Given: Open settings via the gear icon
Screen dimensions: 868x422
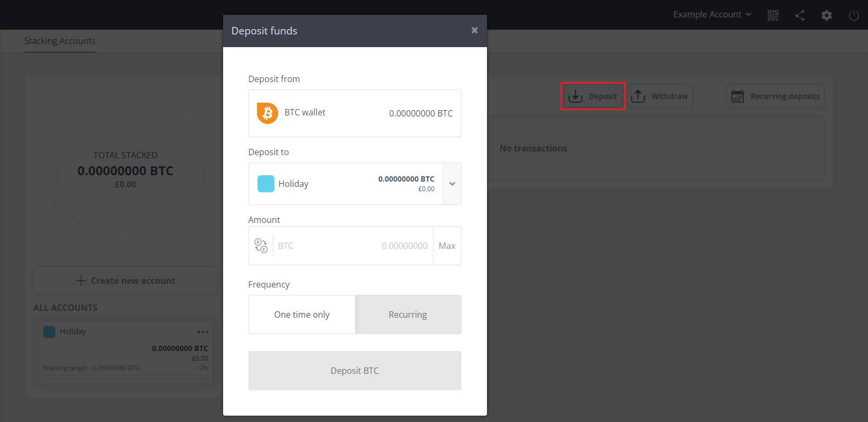Looking at the screenshot, I should pos(827,15).
